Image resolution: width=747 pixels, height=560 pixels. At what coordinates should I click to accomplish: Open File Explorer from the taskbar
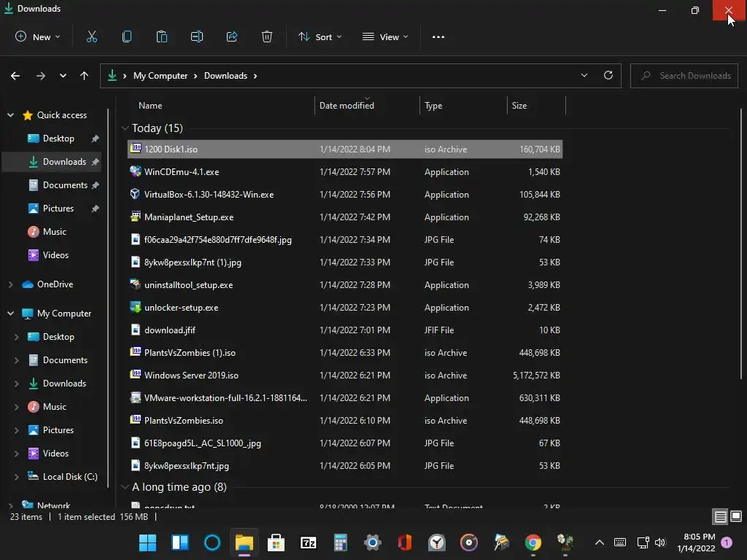244,542
